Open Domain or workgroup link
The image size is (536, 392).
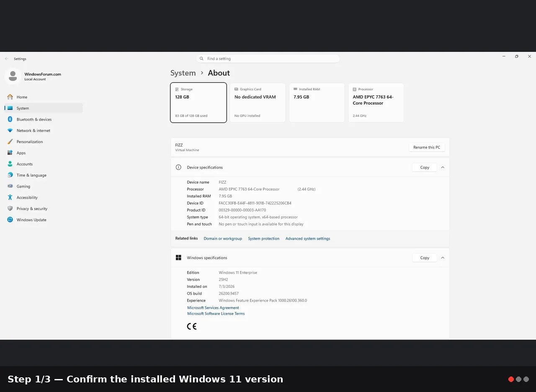223,238
